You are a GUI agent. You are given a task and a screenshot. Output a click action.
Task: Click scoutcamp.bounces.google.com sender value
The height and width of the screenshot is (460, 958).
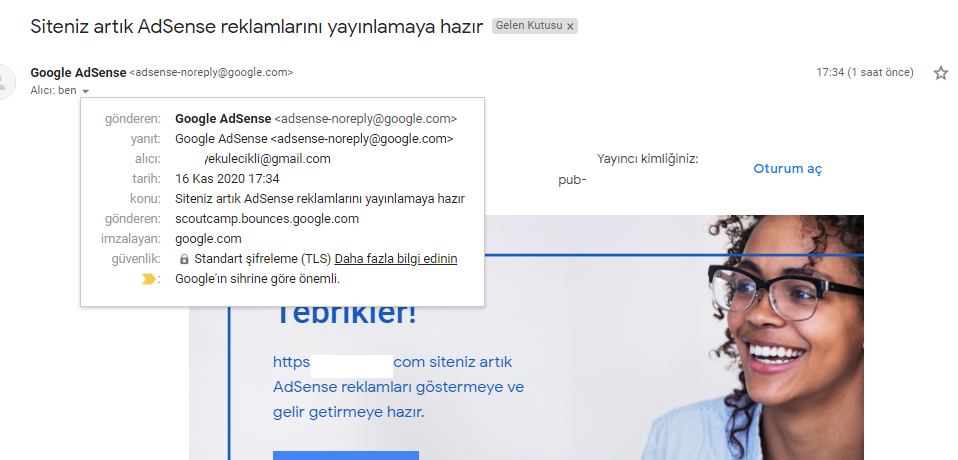pyautogui.click(x=267, y=219)
